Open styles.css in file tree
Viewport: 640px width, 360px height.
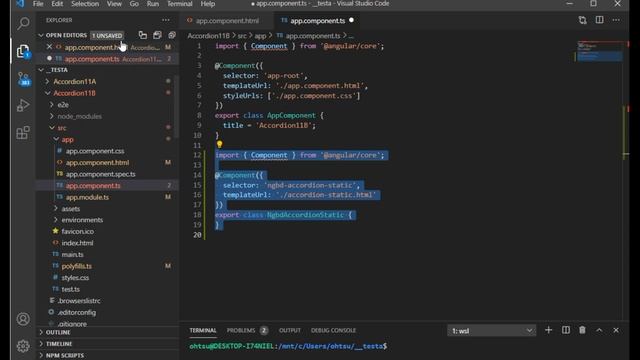75,278
